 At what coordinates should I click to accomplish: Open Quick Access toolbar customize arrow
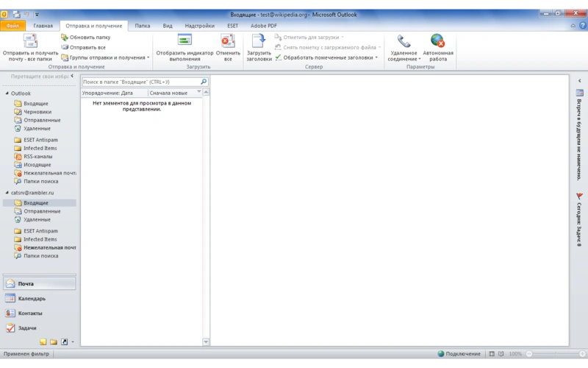tap(37, 15)
